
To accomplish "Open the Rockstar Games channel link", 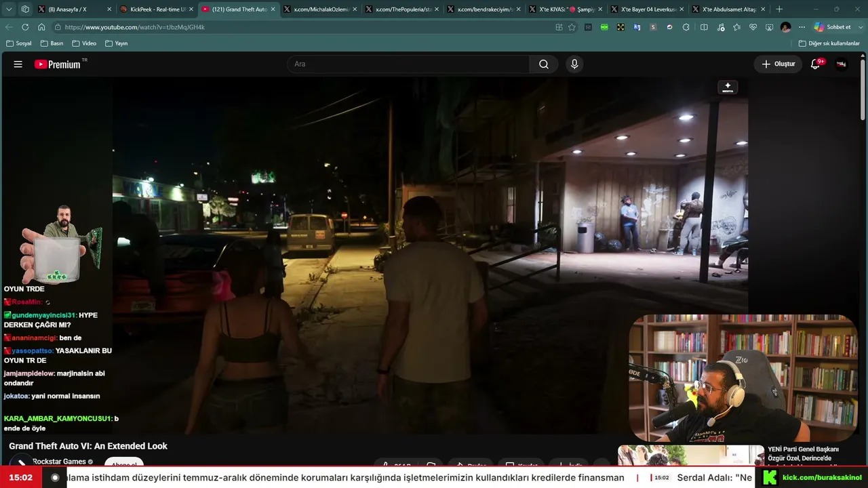I will (59, 462).
